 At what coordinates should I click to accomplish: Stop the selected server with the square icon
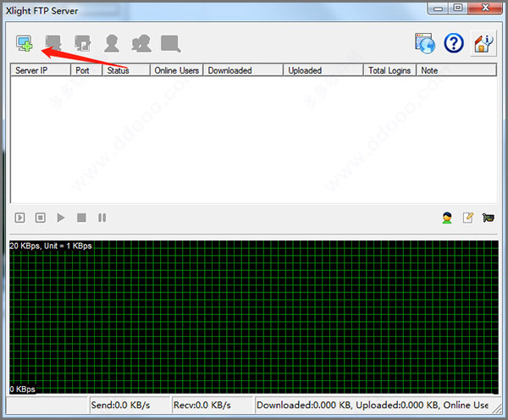coord(81,218)
